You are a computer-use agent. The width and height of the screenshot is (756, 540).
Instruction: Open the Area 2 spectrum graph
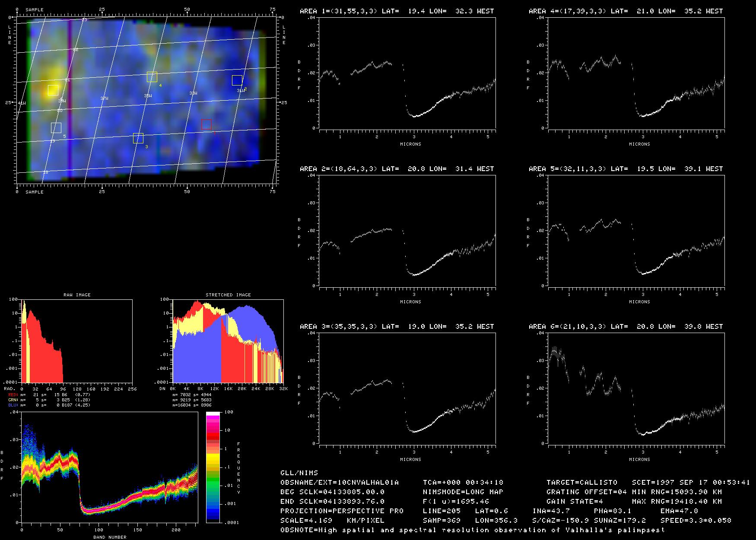(407, 231)
